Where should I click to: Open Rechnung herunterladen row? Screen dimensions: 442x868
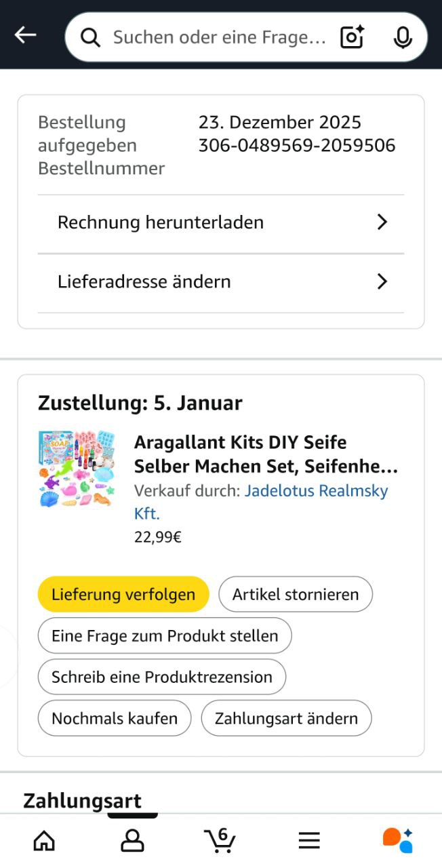(161, 222)
